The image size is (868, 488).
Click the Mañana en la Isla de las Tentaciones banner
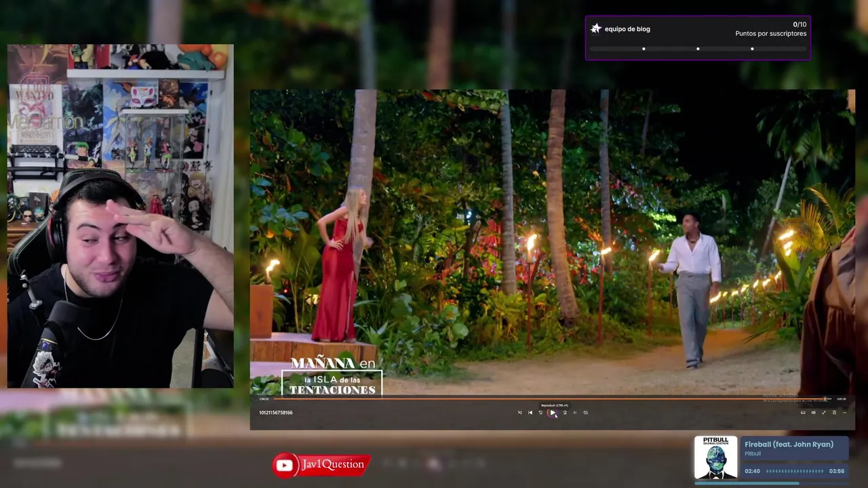coord(332,375)
